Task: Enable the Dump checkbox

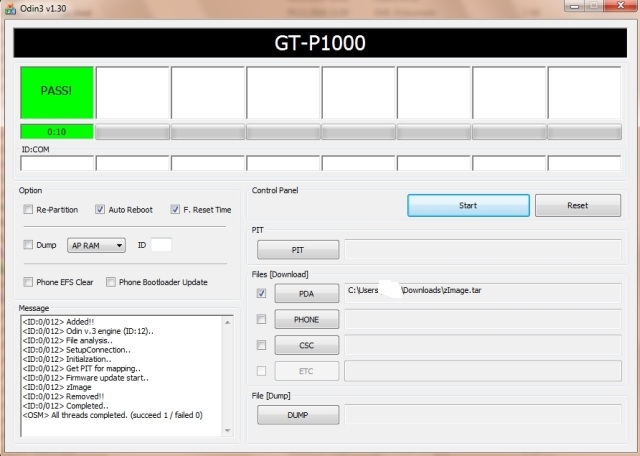Action: coord(28,245)
